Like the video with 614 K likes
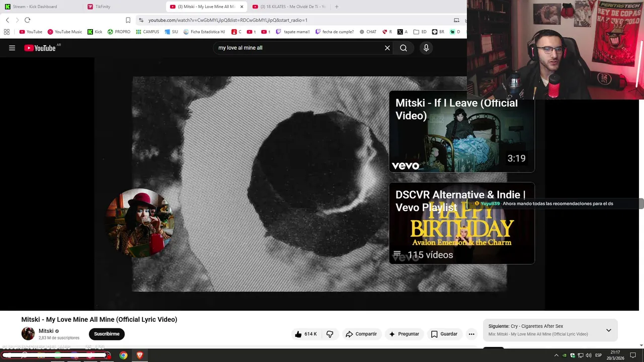 [x=306, y=334]
